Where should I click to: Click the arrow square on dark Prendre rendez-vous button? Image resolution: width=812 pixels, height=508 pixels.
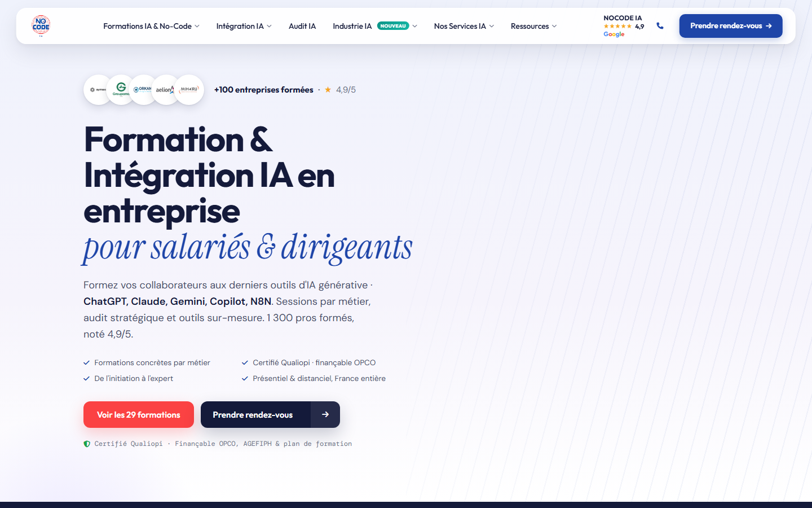click(325, 414)
